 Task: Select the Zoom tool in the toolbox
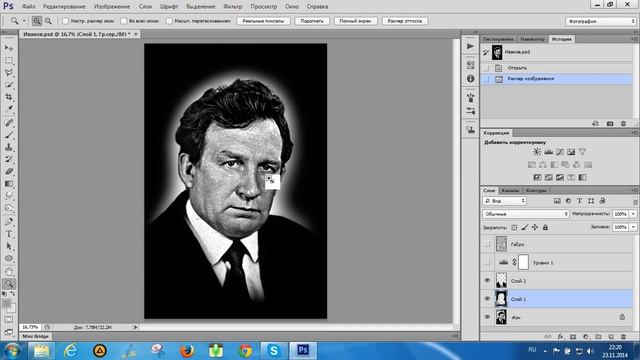tap(9, 284)
